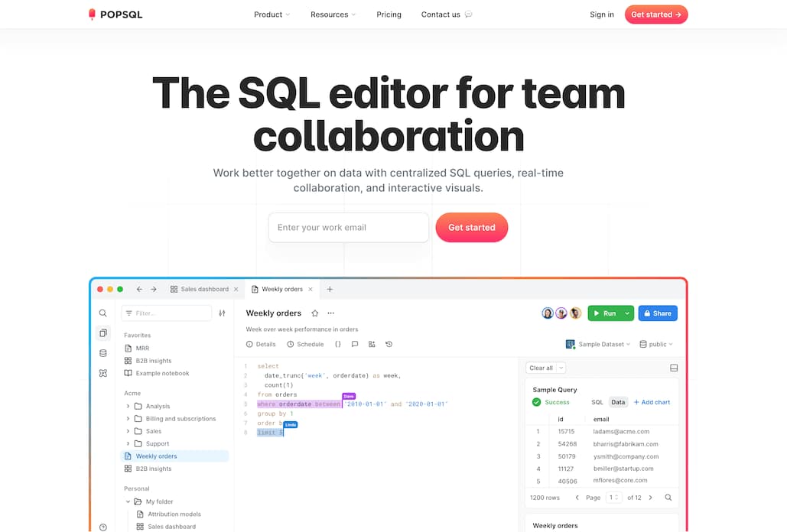This screenshot has width=787, height=532.
Task: Open the Product dropdown menu
Action: 272,15
